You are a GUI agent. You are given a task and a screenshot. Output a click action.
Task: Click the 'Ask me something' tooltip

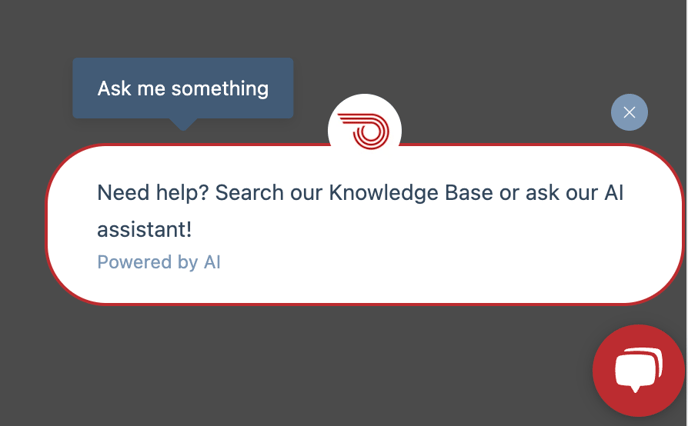(183, 88)
